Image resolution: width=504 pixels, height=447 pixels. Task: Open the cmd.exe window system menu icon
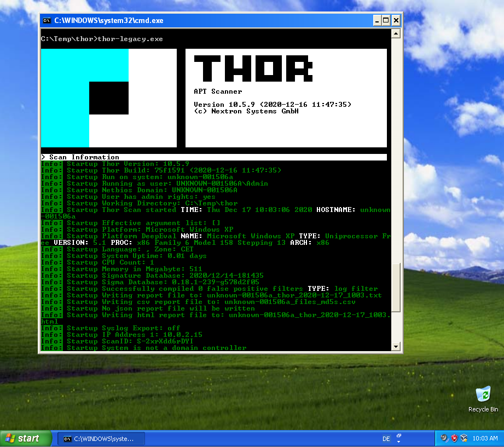[47, 21]
